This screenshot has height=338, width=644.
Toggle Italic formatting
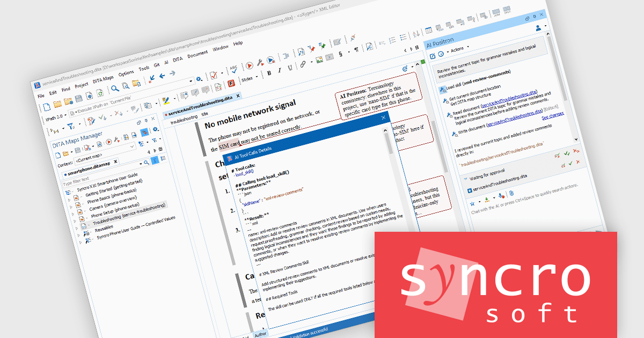pyautogui.click(x=280, y=70)
